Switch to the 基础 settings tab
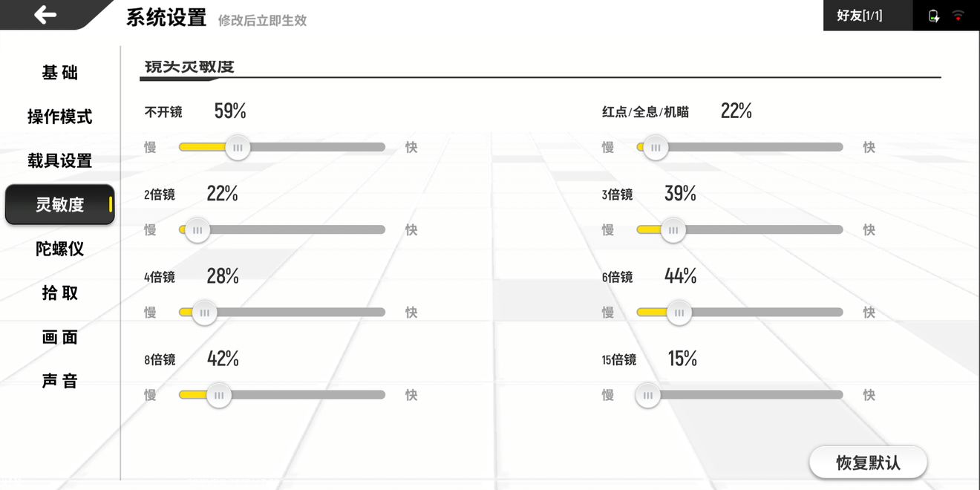The width and height of the screenshot is (980, 490). click(x=60, y=73)
